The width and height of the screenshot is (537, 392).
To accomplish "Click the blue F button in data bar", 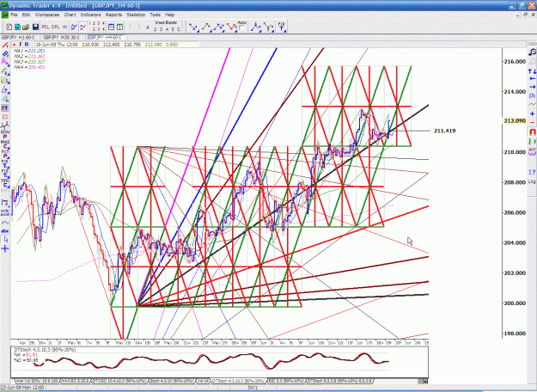I will 21,45.
